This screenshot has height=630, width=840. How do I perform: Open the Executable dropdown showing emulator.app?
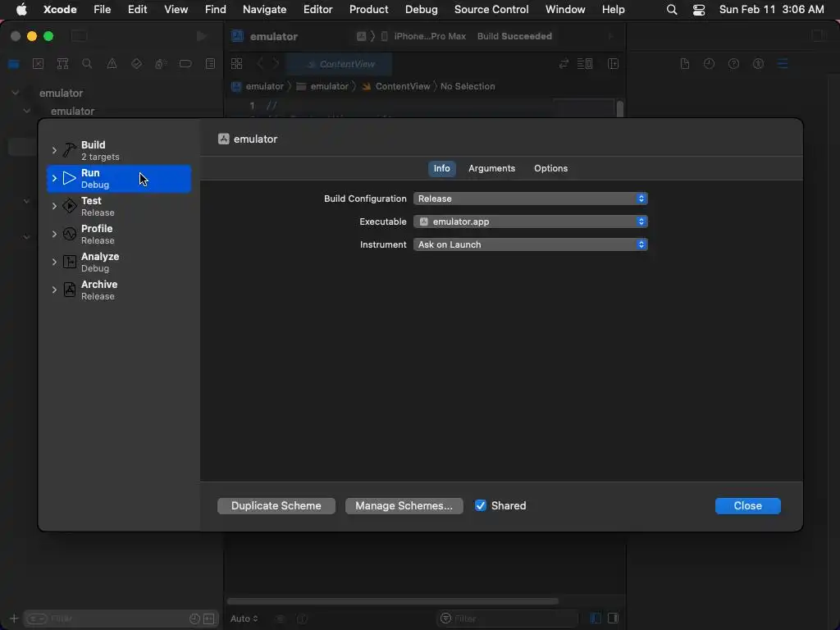click(x=531, y=221)
